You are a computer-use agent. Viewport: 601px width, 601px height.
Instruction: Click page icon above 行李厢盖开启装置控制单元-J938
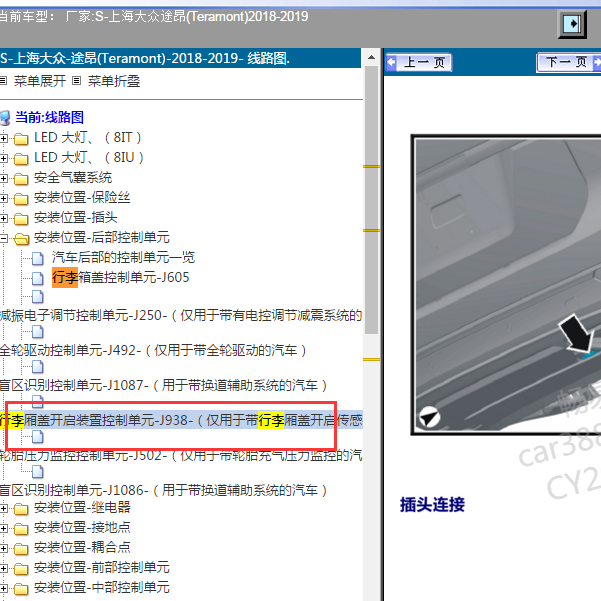tap(38, 402)
